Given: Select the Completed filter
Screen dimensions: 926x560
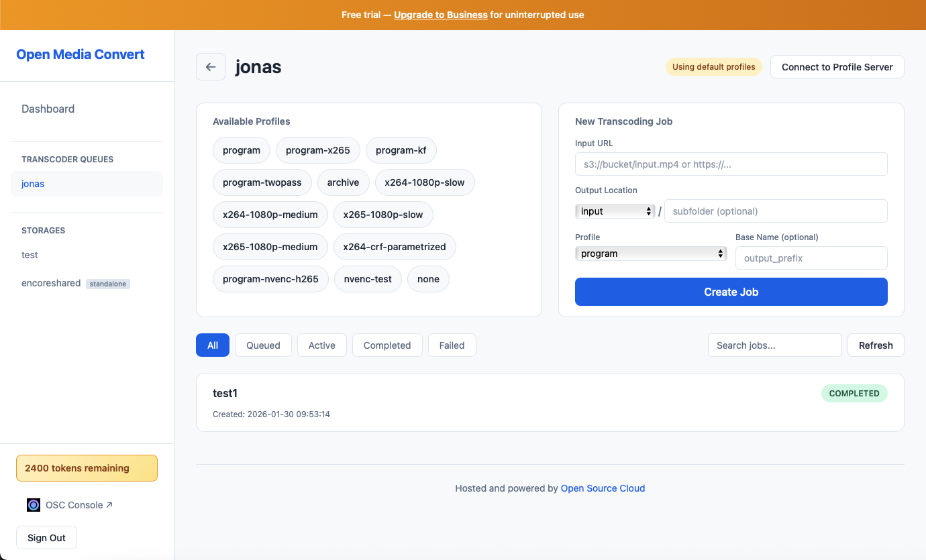Looking at the screenshot, I should pyautogui.click(x=387, y=345).
